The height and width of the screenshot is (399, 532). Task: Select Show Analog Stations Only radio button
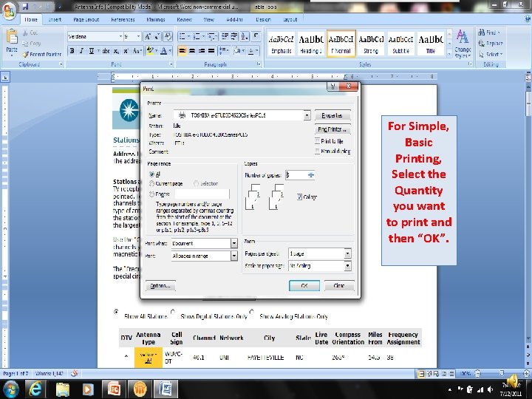(251, 312)
